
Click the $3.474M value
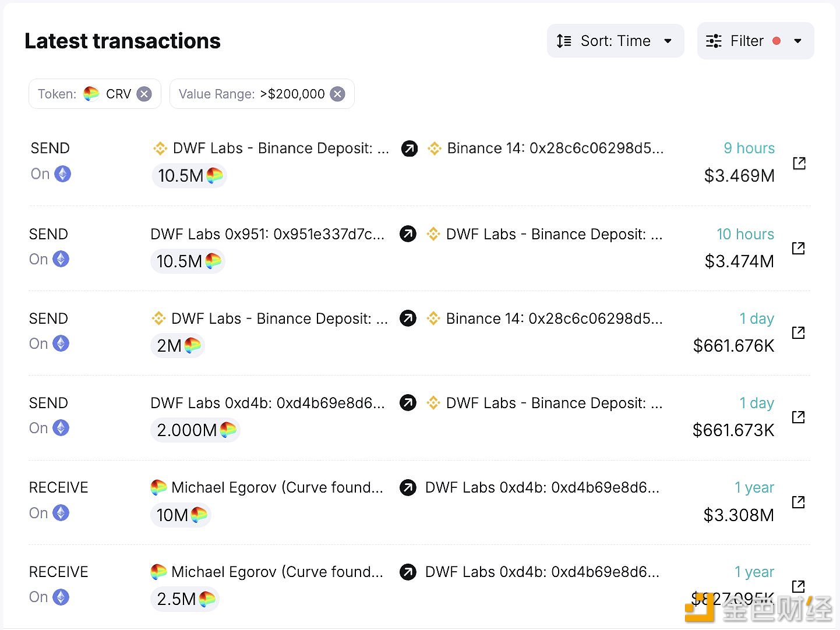tap(739, 261)
